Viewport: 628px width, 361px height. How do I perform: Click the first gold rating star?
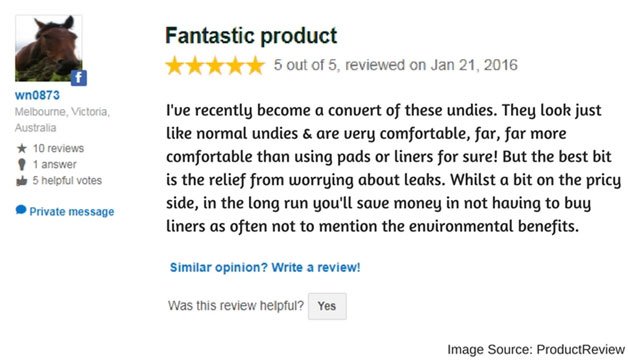tap(174, 66)
